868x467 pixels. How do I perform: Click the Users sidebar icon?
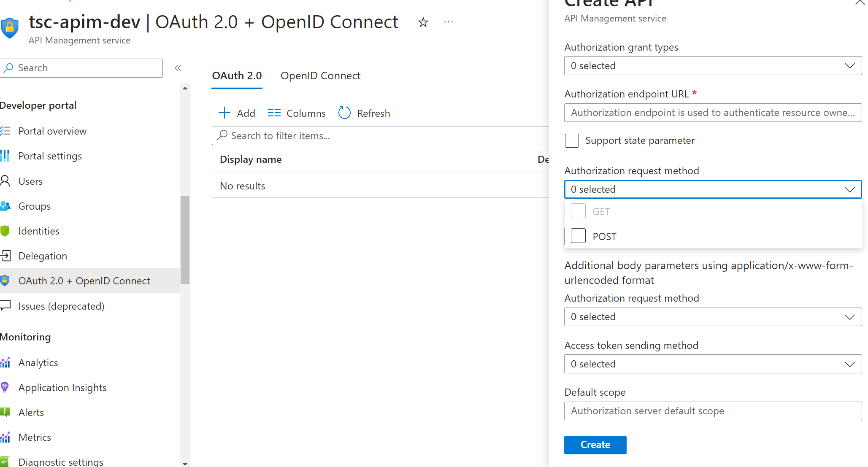[x=6, y=181]
